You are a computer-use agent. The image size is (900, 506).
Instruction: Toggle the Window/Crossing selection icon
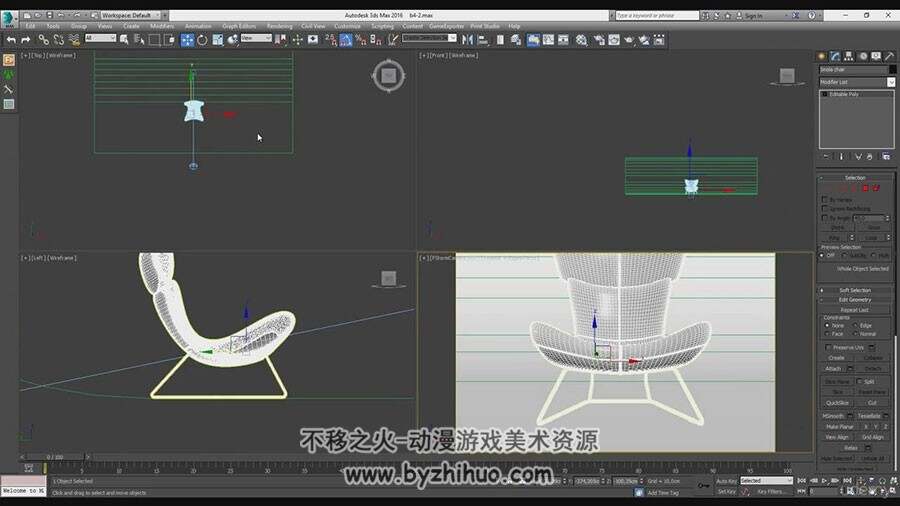click(169, 40)
